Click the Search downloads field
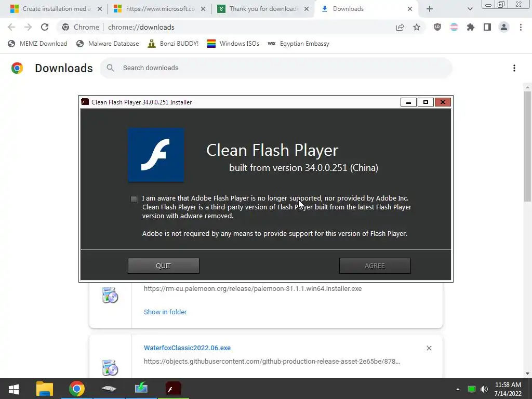This screenshot has width=532, height=399. pos(276,68)
